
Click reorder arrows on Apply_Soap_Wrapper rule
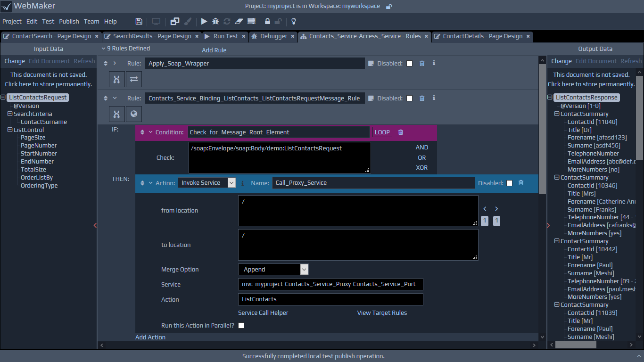106,63
